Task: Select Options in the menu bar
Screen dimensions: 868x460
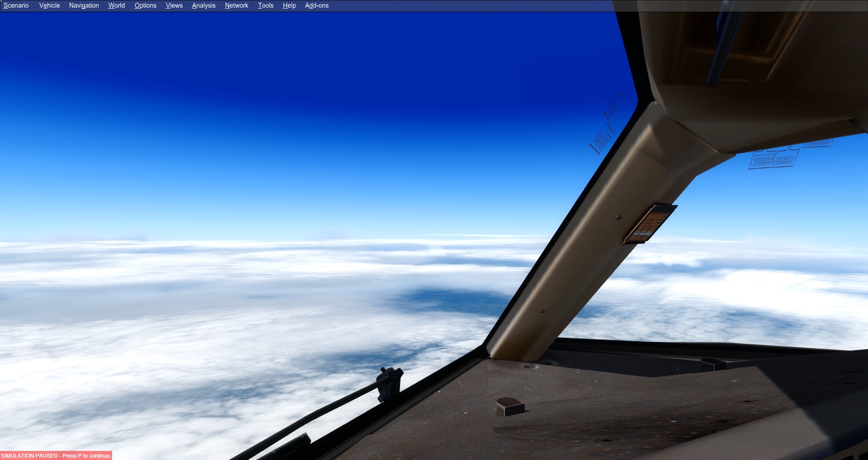Action: pyautogui.click(x=145, y=5)
